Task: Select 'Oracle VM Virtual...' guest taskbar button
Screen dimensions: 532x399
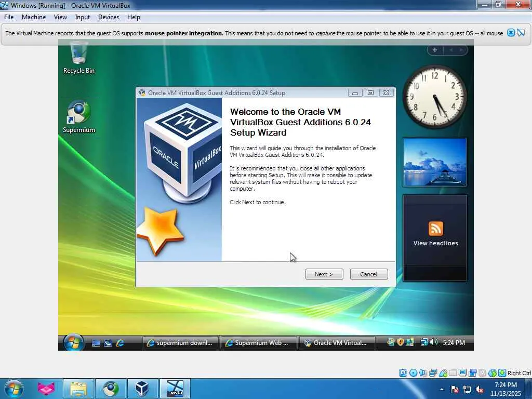Action: 337,343
